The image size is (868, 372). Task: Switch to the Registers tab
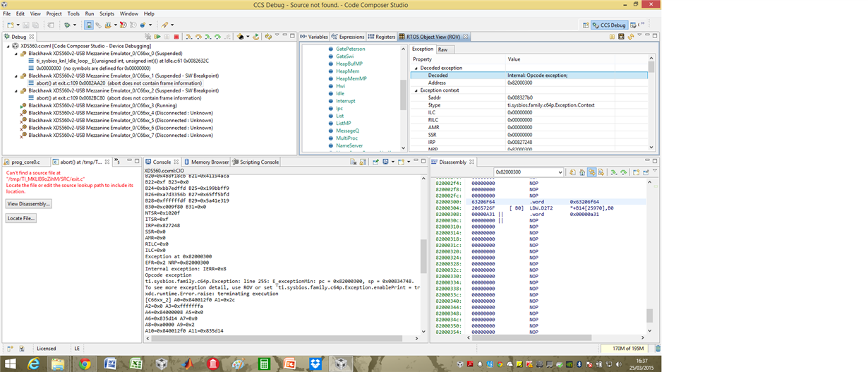click(382, 37)
